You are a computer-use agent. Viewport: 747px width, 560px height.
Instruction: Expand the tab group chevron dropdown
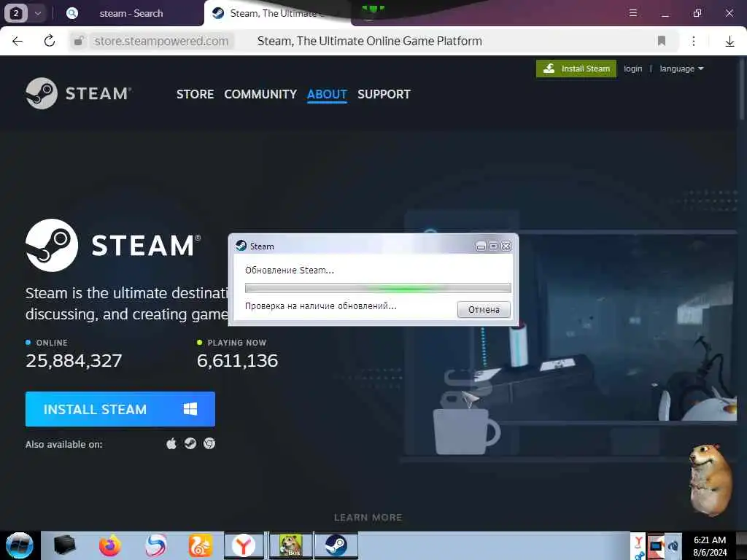tap(38, 13)
